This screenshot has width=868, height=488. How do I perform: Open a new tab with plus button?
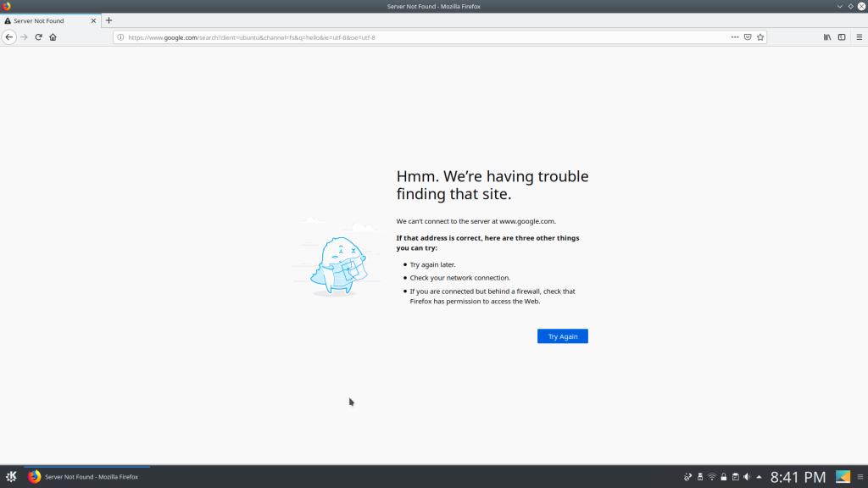point(108,20)
